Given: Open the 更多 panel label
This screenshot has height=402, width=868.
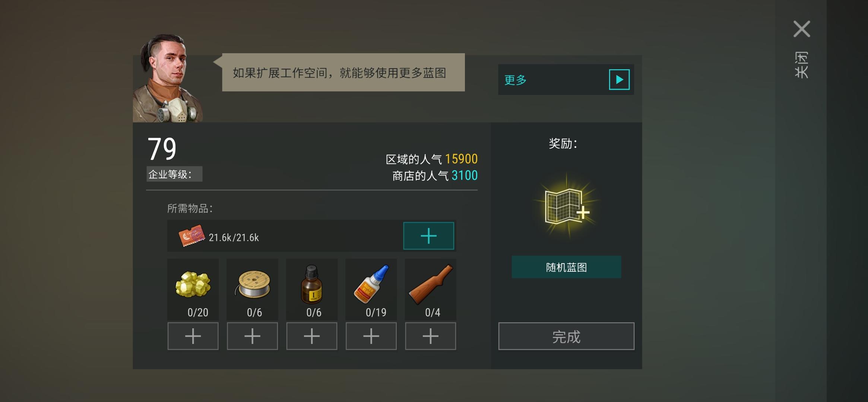Looking at the screenshot, I should point(516,80).
